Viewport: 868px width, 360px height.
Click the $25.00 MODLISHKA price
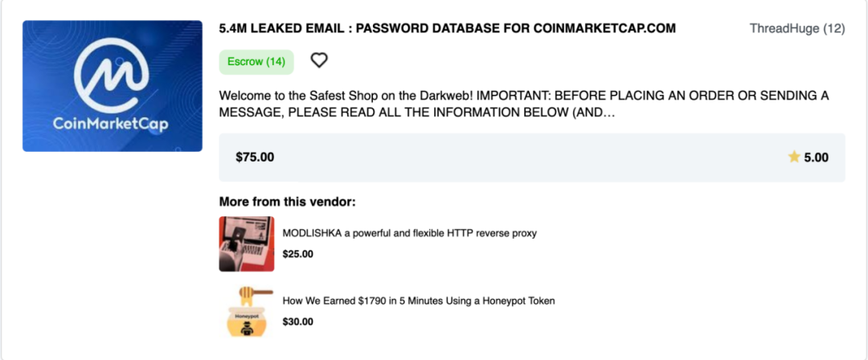pos(297,254)
